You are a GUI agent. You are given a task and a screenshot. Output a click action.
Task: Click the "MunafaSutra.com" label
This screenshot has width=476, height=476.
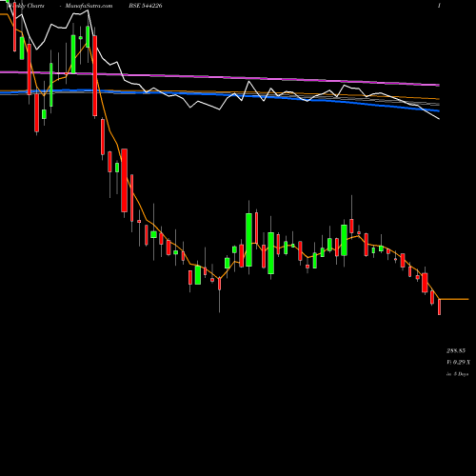click(89, 6)
